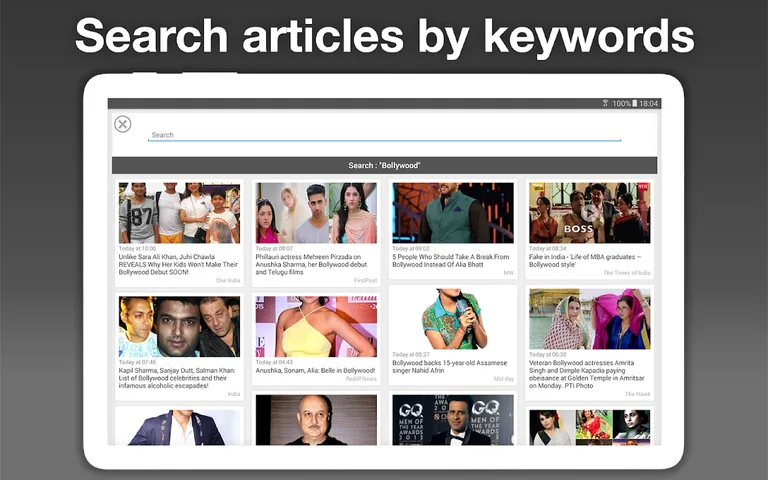
Task: Open Juhi Chawla kids Bollywood debut thumbnail
Action: [x=179, y=213]
